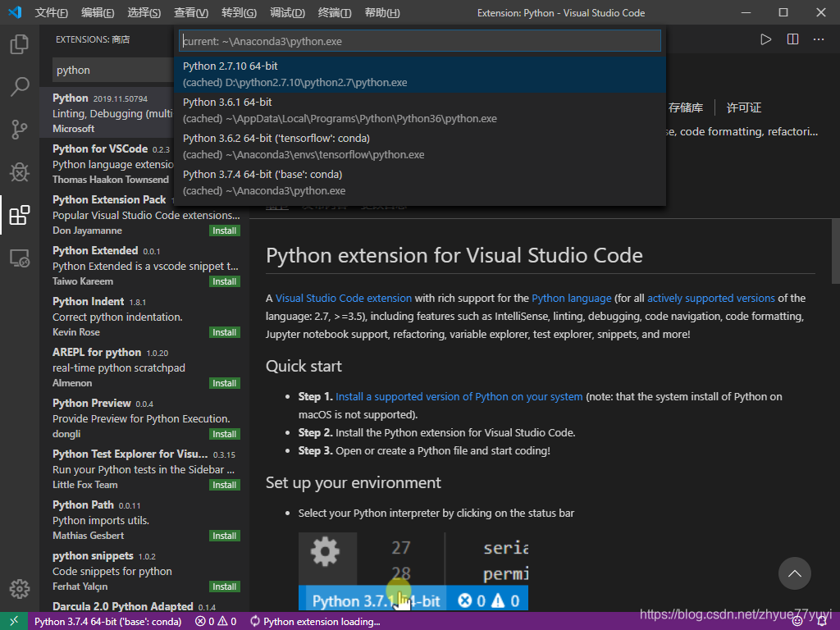Open the 查看(V) menu

point(190,12)
